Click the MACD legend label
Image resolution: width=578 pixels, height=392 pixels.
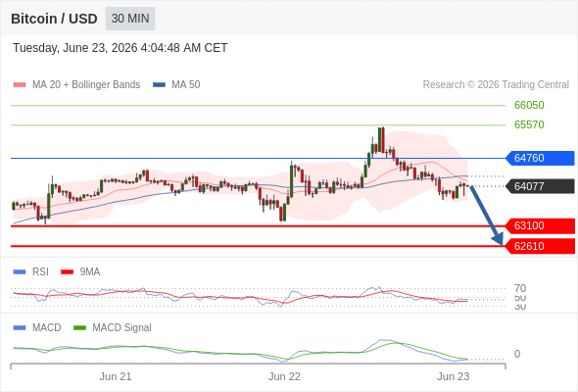tap(47, 328)
